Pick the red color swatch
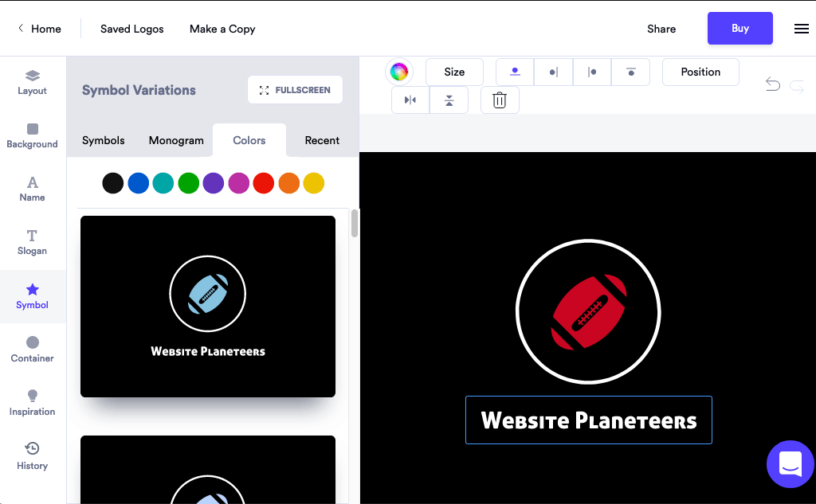Screen dimensions: 816x504 coord(264,183)
